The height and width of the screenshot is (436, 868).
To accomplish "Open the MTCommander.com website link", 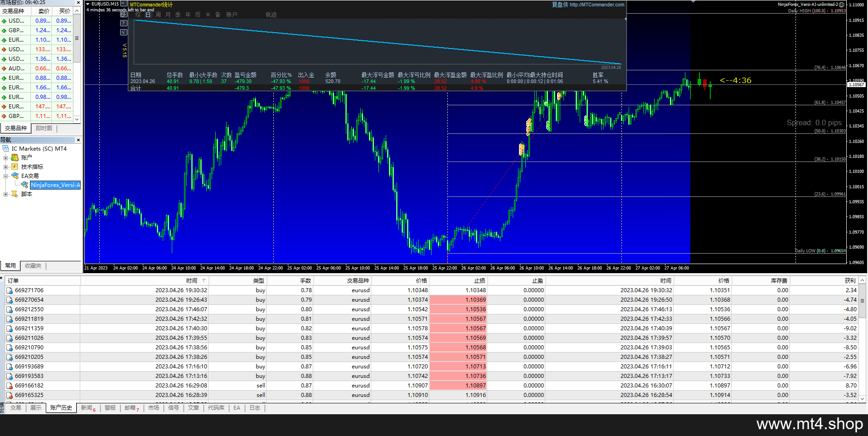I will tap(596, 5).
